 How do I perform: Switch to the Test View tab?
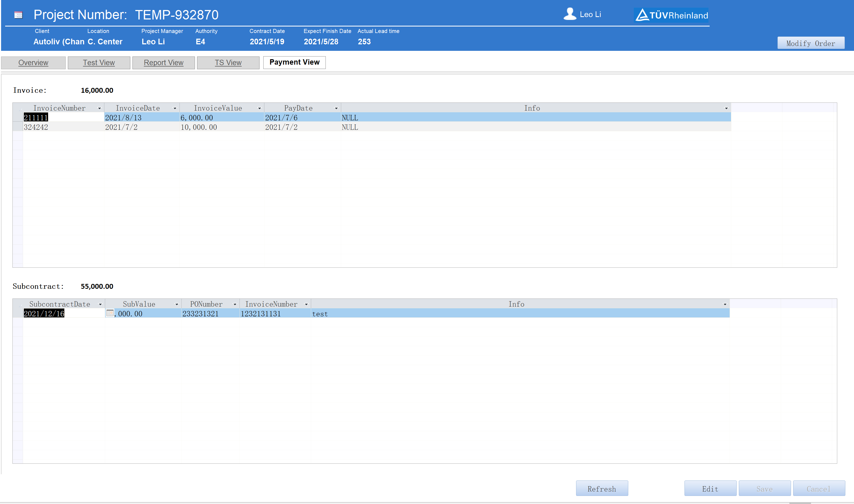tap(99, 63)
